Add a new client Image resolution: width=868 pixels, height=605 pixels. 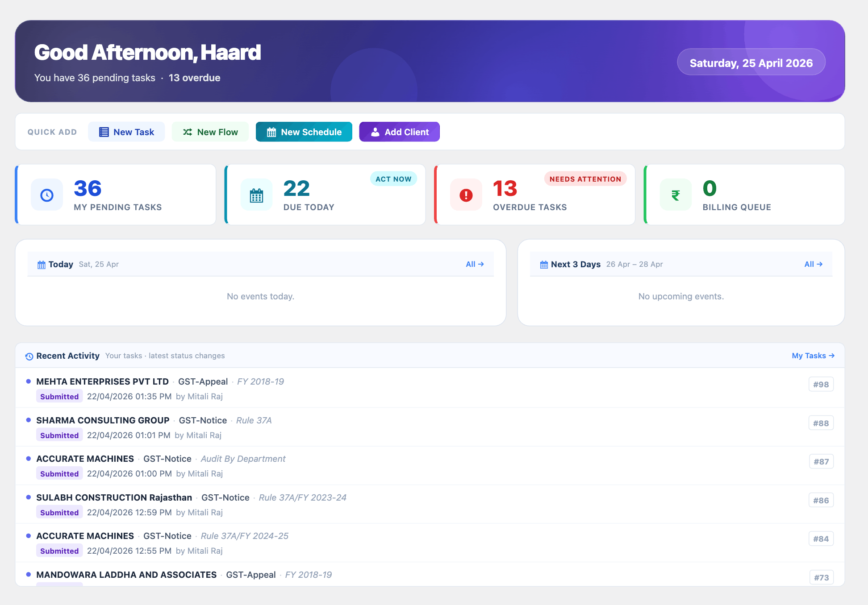[400, 132]
